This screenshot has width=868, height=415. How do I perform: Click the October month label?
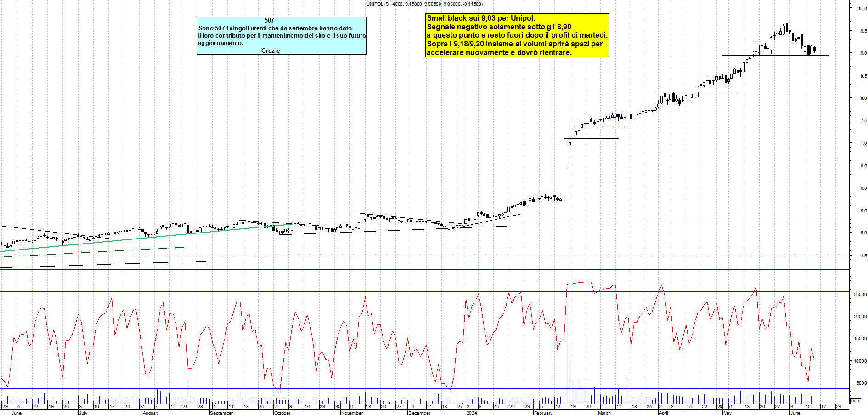[282, 413]
